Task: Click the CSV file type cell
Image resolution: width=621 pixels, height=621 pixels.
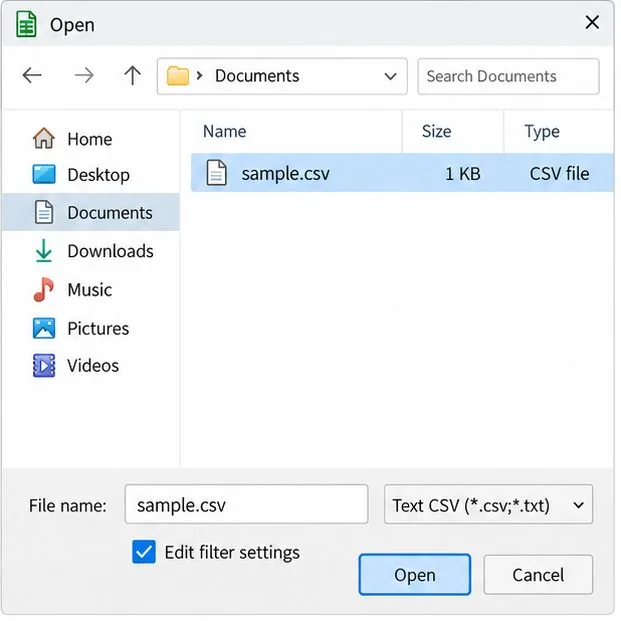Action: coord(559,174)
